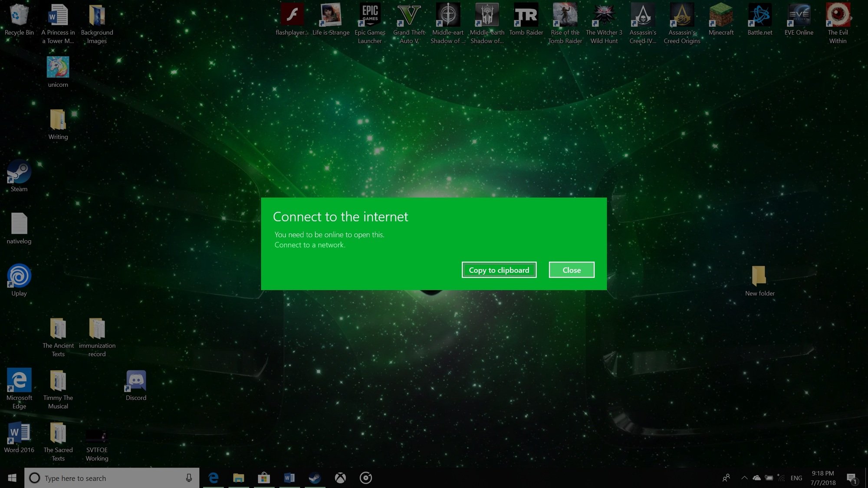Image resolution: width=868 pixels, height=488 pixels.
Task: Click the ENG language indicator
Action: (796, 478)
